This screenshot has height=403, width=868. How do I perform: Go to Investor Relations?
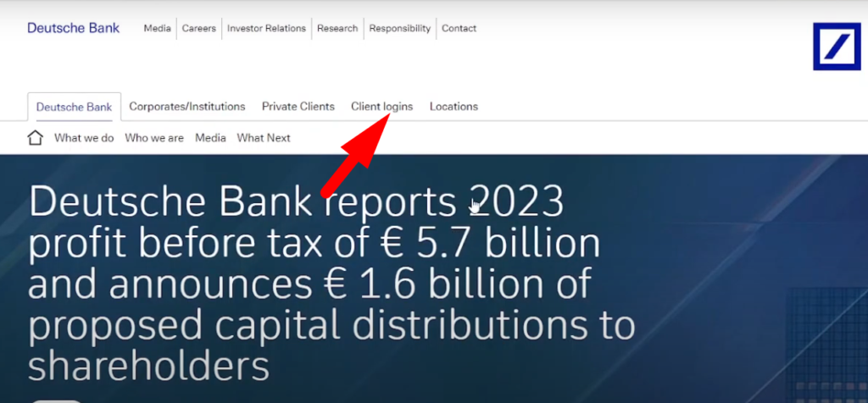click(x=266, y=28)
